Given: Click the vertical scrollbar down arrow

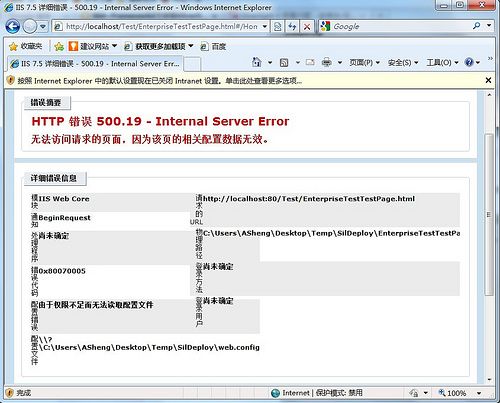Looking at the screenshot, I should point(489,379).
